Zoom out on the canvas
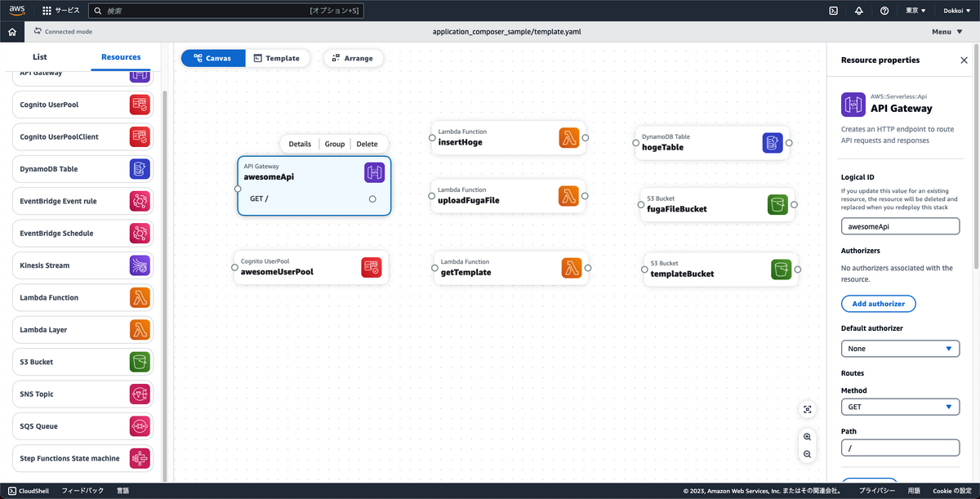This screenshot has height=499, width=980. [808, 453]
